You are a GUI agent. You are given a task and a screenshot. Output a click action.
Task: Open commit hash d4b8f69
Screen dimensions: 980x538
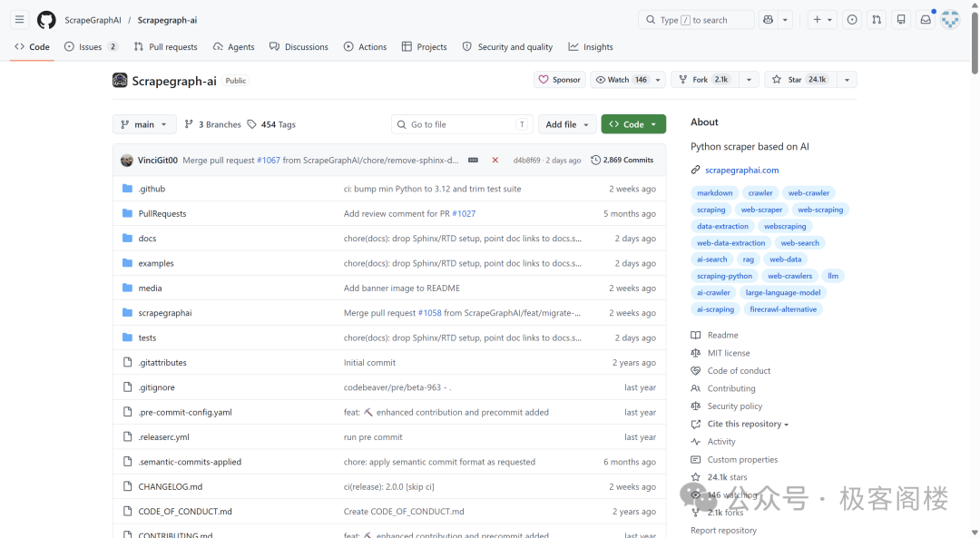[526, 160]
